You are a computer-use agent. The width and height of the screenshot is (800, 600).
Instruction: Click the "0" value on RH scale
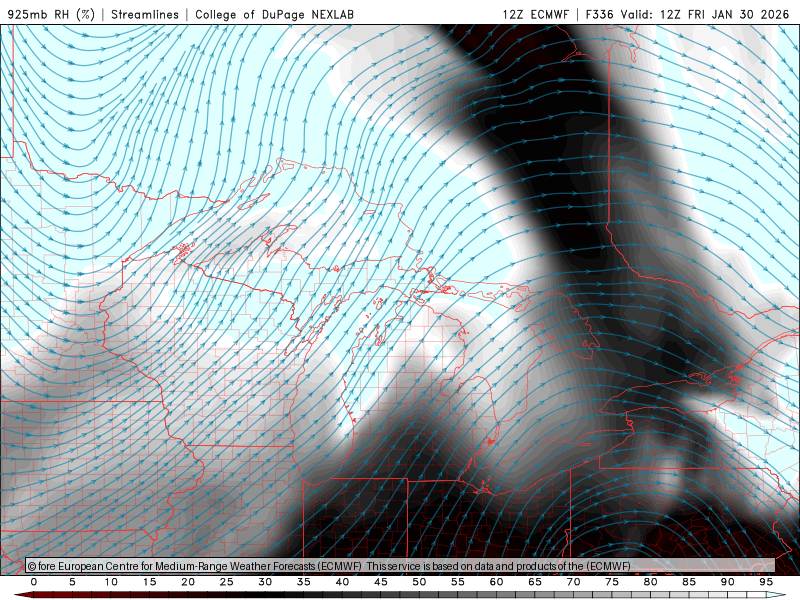(x=34, y=582)
